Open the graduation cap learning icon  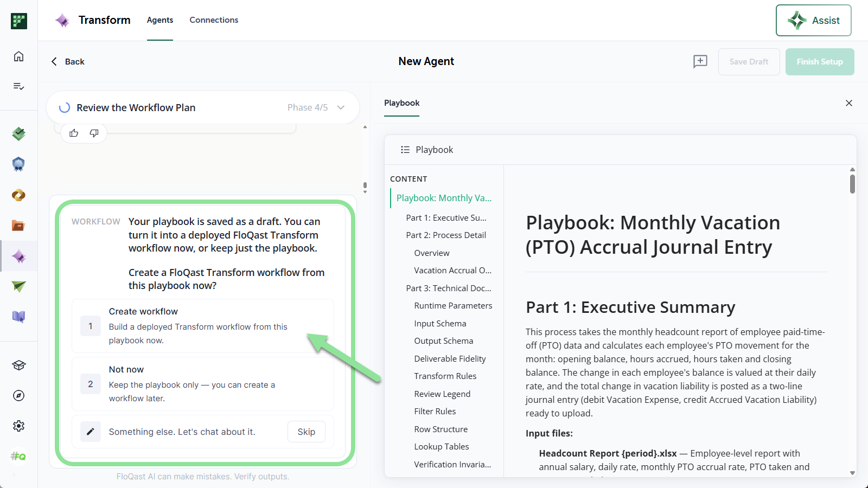(18, 365)
